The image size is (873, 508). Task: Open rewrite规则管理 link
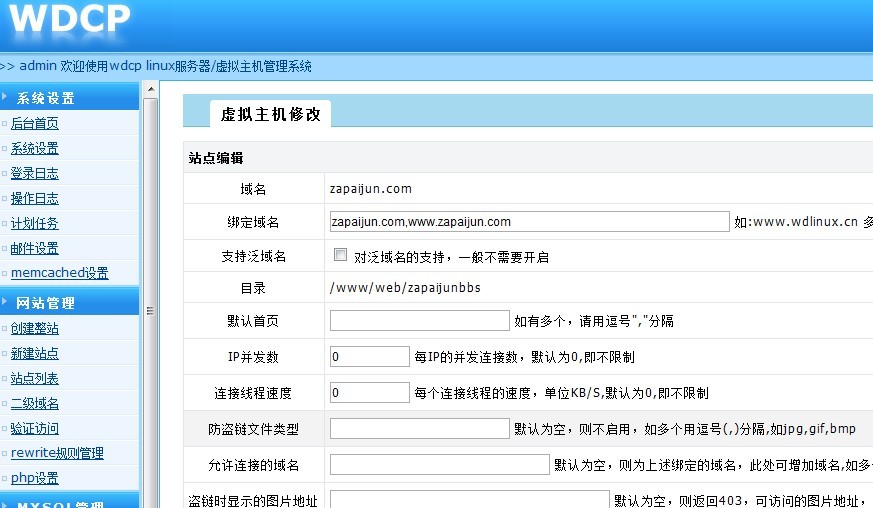(x=57, y=453)
